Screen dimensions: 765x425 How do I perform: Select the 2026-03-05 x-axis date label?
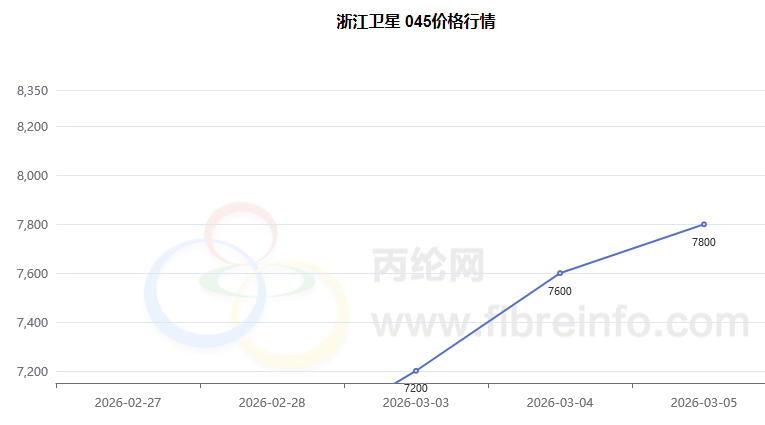click(704, 402)
